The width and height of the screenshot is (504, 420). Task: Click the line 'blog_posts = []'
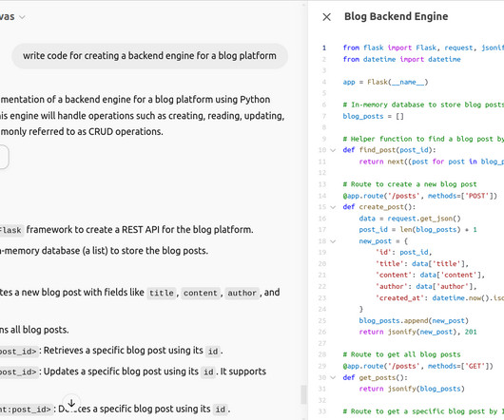click(x=373, y=116)
